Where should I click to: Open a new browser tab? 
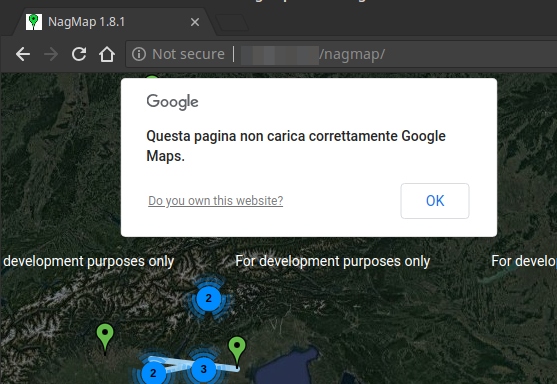click(232, 22)
